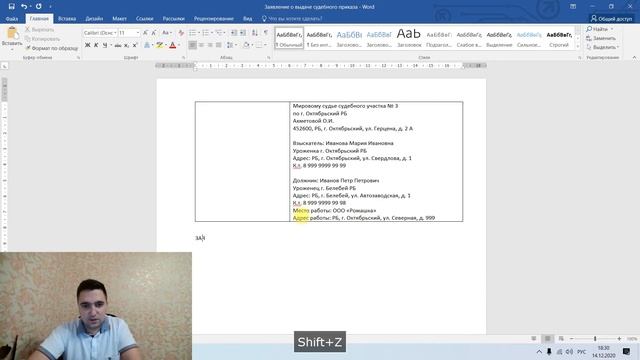
Task: Sort the selected text alphabetically
Action: pyautogui.click(x=255, y=33)
